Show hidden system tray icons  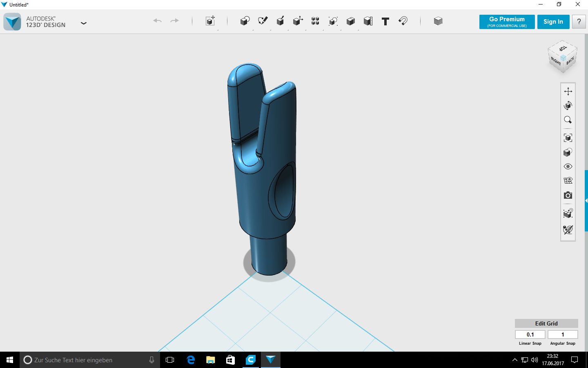click(514, 360)
